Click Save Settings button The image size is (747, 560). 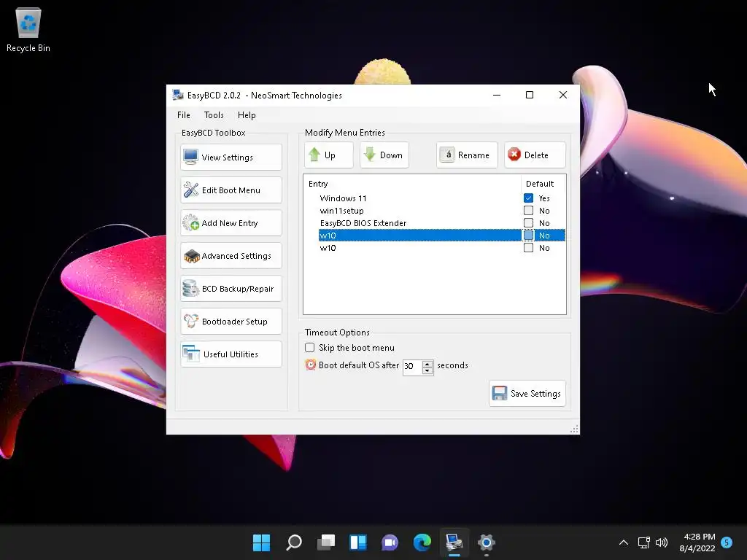click(x=527, y=393)
